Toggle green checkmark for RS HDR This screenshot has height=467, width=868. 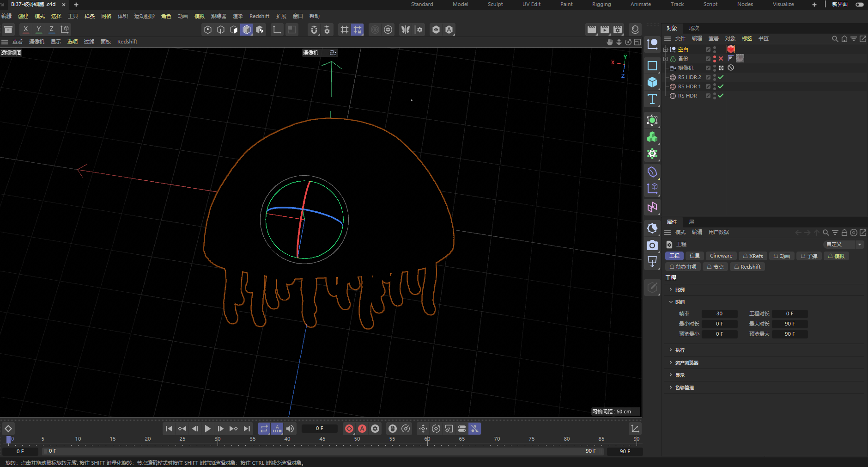point(721,96)
